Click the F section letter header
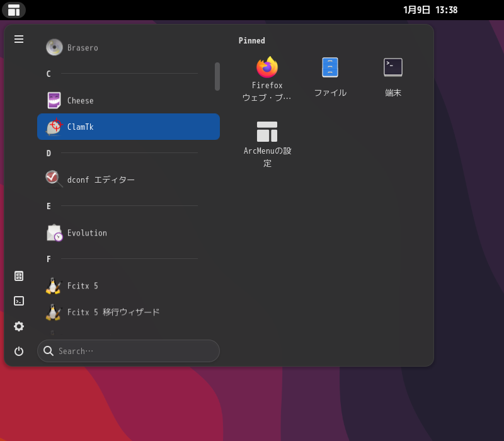The height and width of the screenshot is (441, 504). 49,259
